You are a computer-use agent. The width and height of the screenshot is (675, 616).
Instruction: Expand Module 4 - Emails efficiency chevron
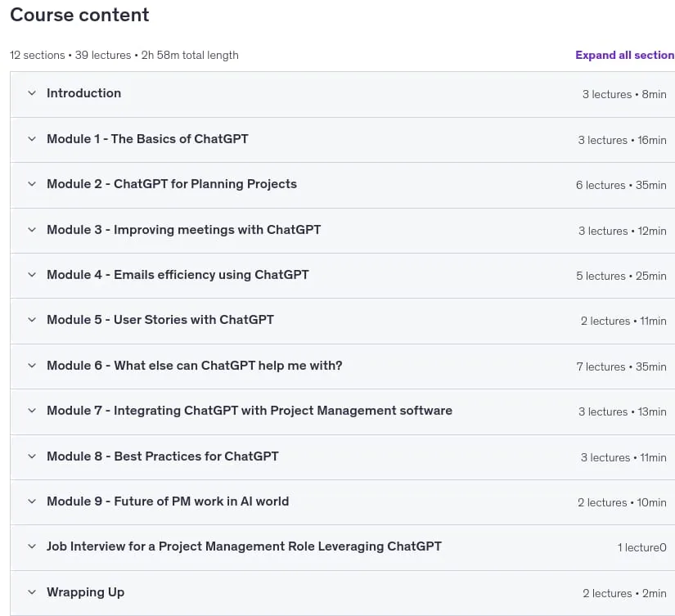click(32, 275)
